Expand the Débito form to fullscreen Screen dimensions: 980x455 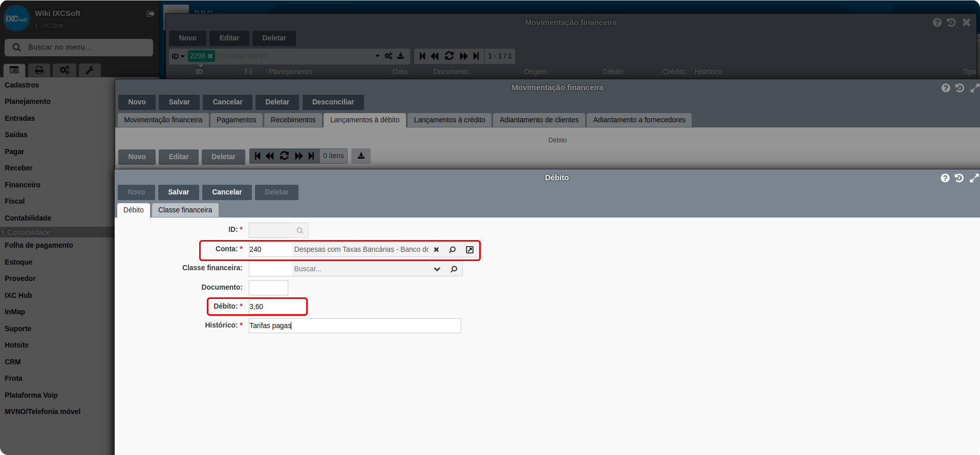pos(974,178)
